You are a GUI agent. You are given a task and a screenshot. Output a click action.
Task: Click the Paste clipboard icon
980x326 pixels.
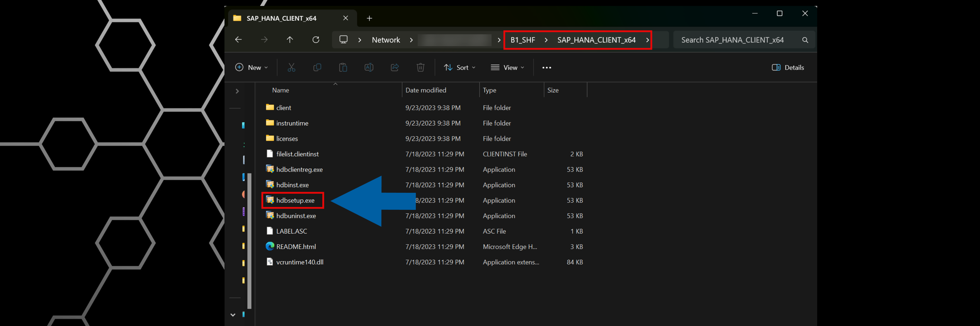coord(343,67)
